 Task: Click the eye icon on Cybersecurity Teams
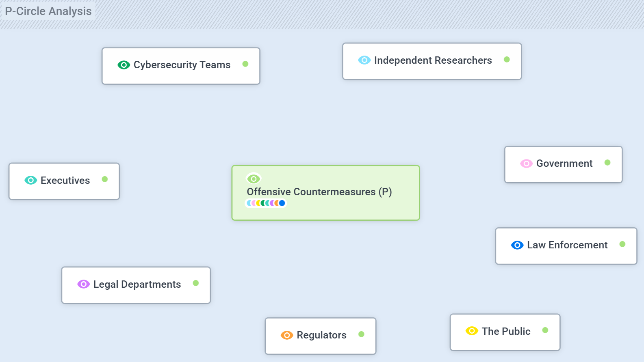[x=124, y=65]
